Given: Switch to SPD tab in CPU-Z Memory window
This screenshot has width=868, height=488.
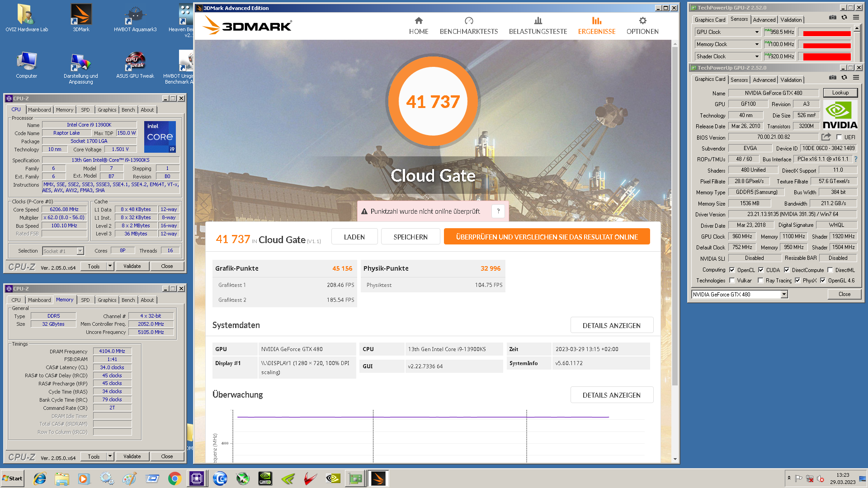Looking at the screenshot, I should (85, 300).
